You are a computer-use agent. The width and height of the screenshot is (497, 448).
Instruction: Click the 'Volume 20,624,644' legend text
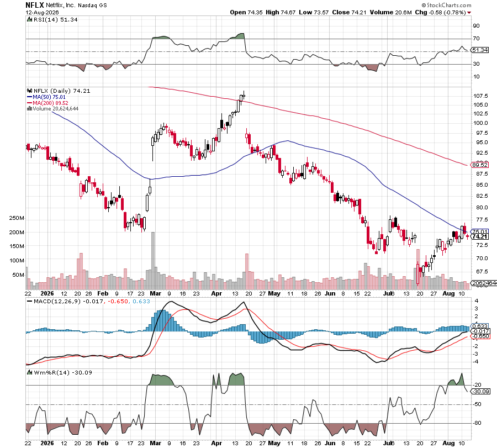(55, 108)
